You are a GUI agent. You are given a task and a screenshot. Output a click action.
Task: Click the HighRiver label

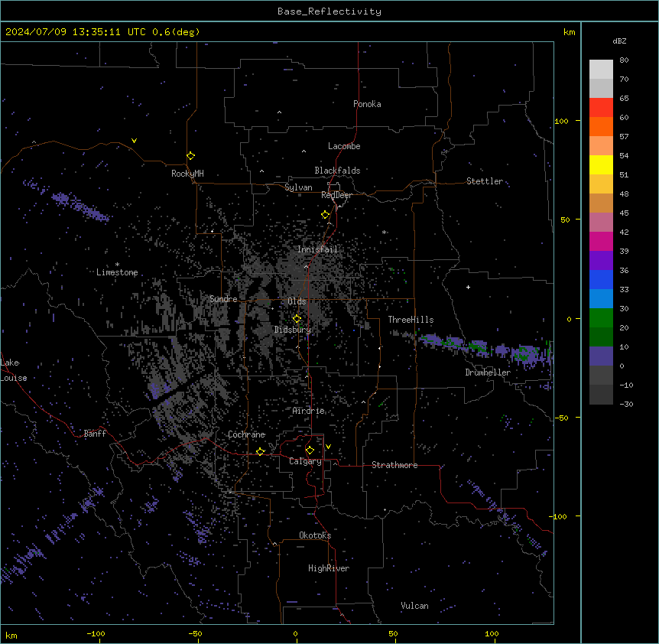tap(329, 568)
